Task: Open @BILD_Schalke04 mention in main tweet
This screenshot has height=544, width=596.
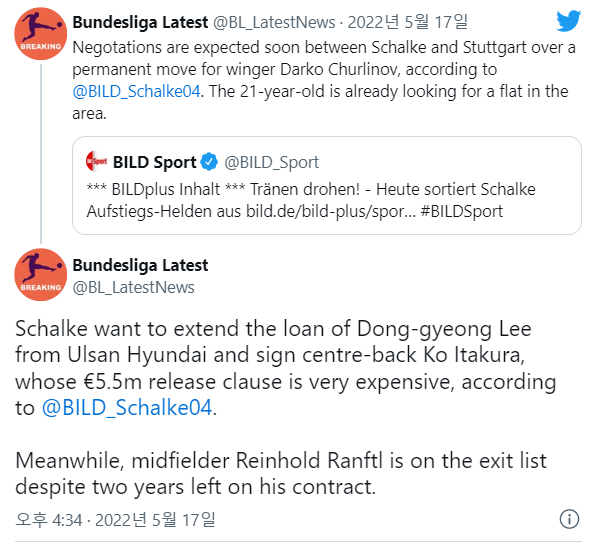Action: click(x=127, y=408)
